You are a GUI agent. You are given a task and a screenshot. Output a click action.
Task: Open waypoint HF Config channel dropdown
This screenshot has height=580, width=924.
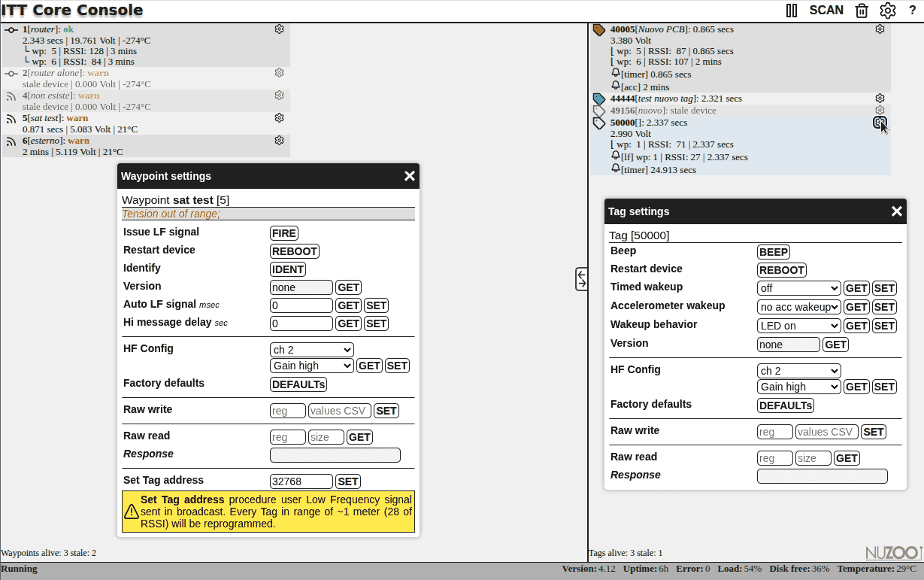312,350
